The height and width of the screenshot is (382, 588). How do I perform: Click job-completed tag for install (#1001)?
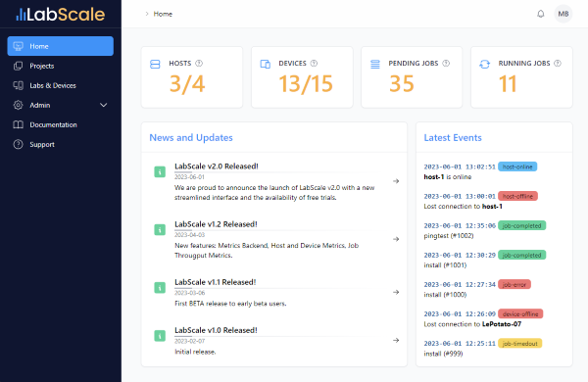click(522, 255)
